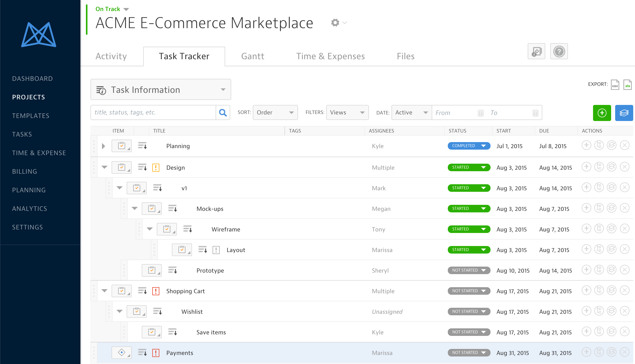The height and width of the screenshot is (364, 635).
Task: Collapse the Design task group
Action: pyautogui.click(x=104, y=167)
